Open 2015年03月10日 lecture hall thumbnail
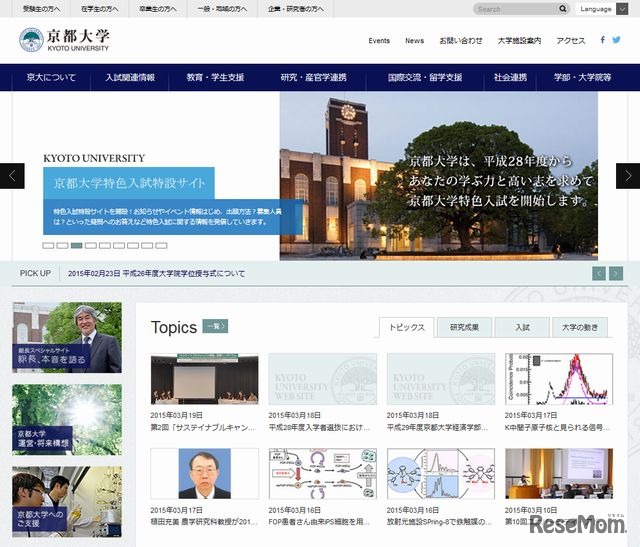Screen dimensions: 640x547 [x=559, y=474]
